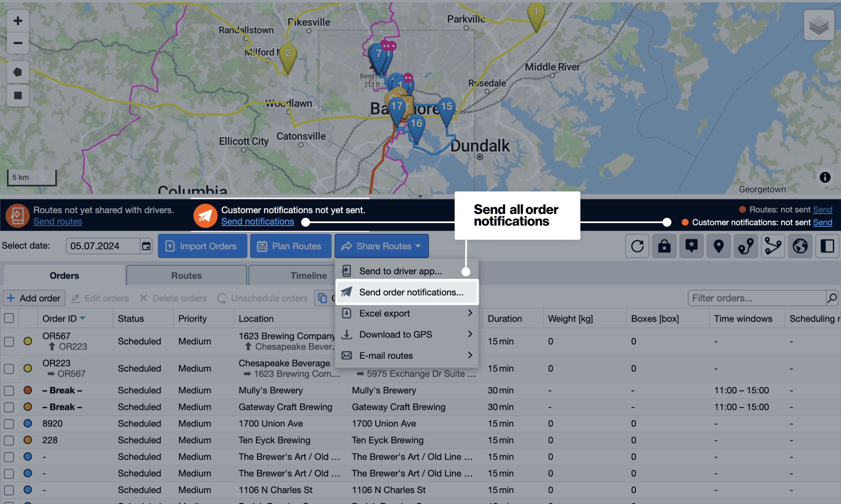The image size is (841, 504).
Task: Select the polygon draw tool on map
Action: tap(17, 72)
